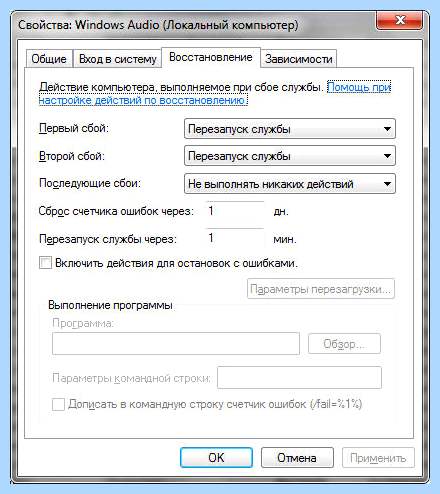Viewport: 440px width, 494px height.
Task: Click the Параметры командной строки field
Action: pos(299,378)
